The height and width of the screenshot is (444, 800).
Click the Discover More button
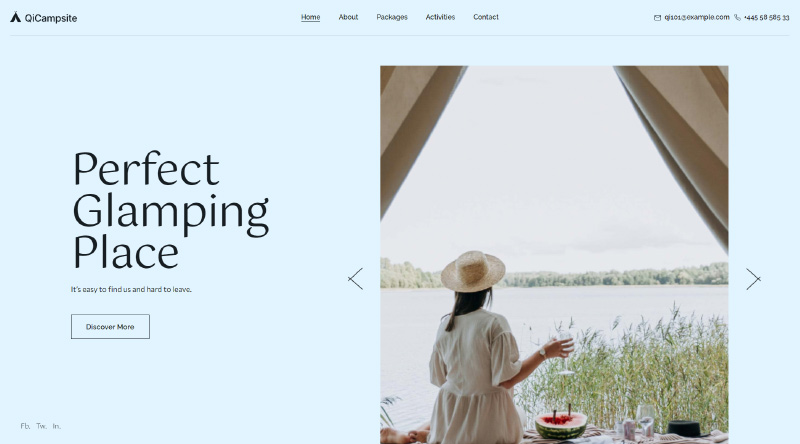(110, 327)
